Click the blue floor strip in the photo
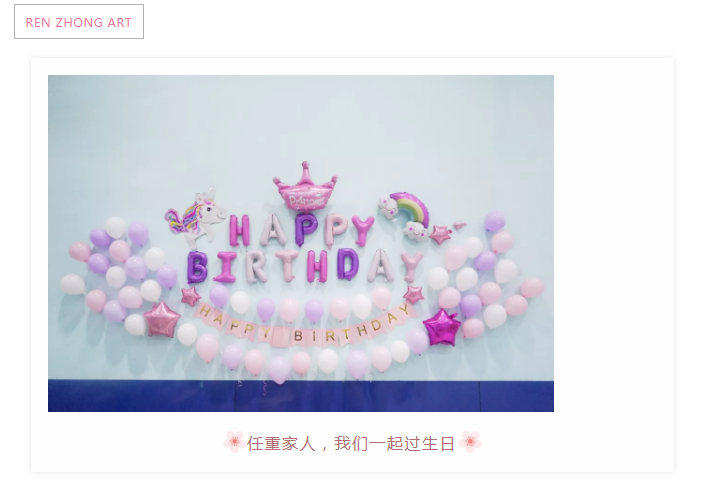 coord(301,396)
